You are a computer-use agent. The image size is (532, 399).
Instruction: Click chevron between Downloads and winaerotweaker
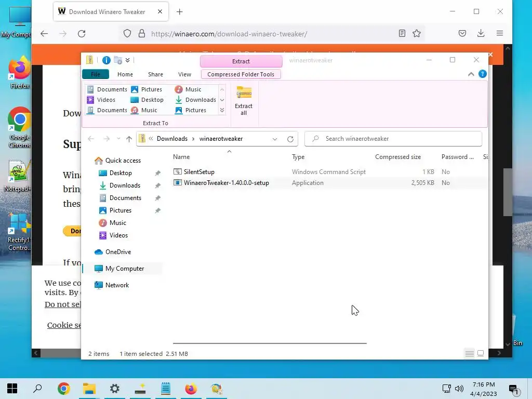point(193,139)
